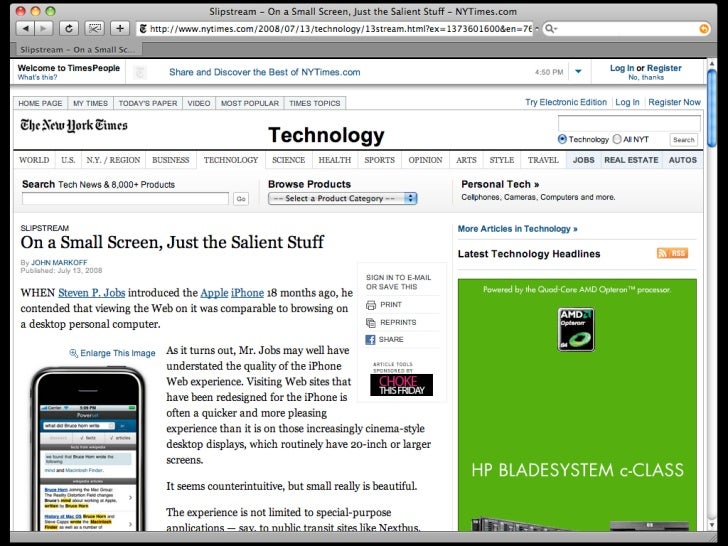Open the Select a Product Category dropdown
The height and width of the screenshot is (546, 728).
343,199
